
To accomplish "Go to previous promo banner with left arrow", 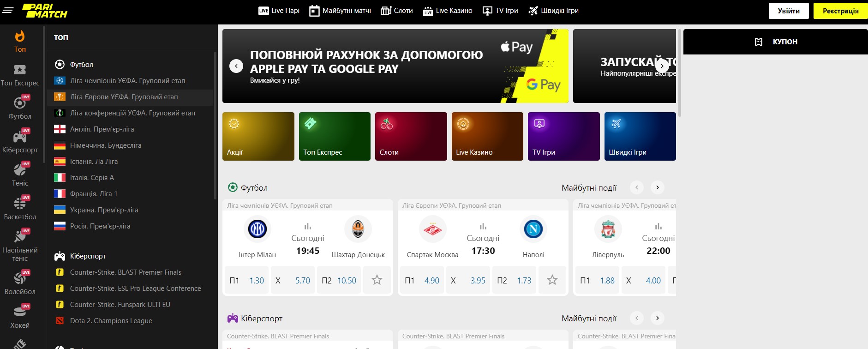I will [x=236, y=66].
